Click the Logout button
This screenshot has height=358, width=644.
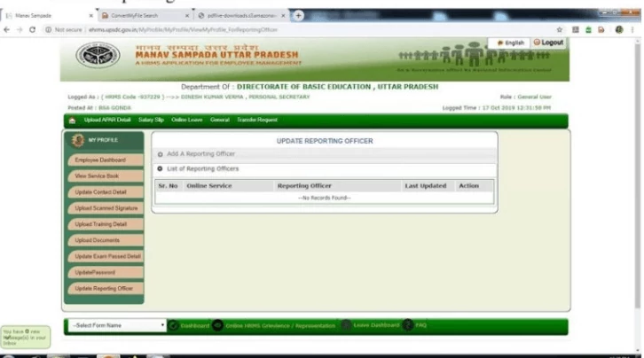pyautogui.click(x=548, y=43)
